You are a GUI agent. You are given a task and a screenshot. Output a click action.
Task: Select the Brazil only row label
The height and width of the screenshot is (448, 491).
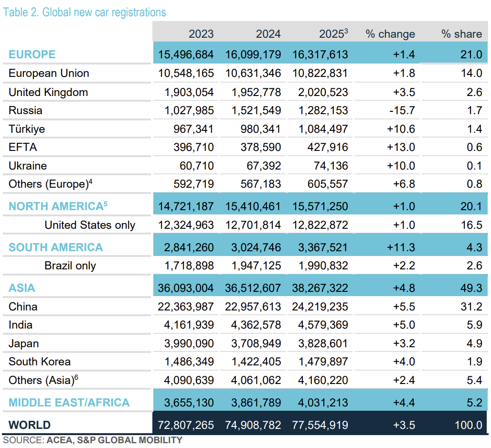point(70,266)
